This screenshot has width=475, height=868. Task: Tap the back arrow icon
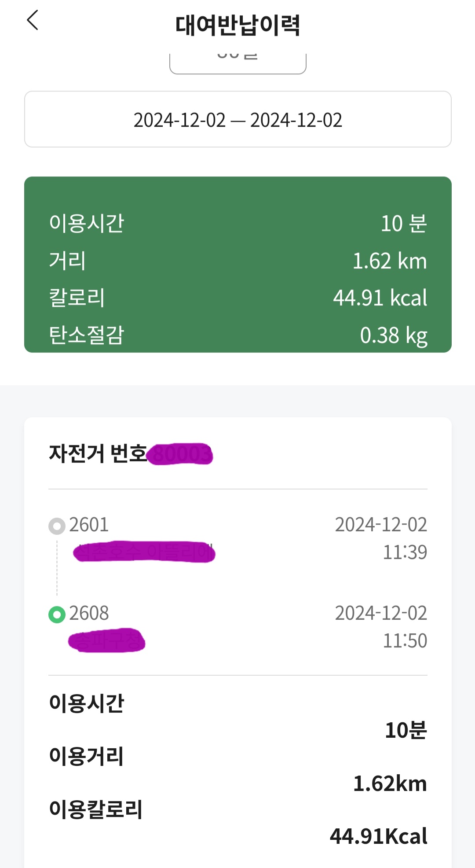coord(33,20)
